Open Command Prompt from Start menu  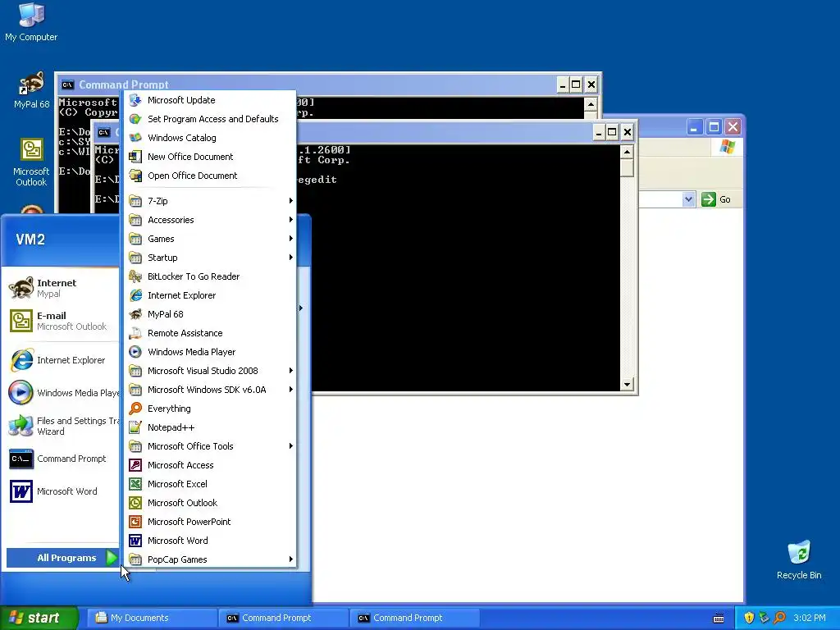click(x=62, y=459)
